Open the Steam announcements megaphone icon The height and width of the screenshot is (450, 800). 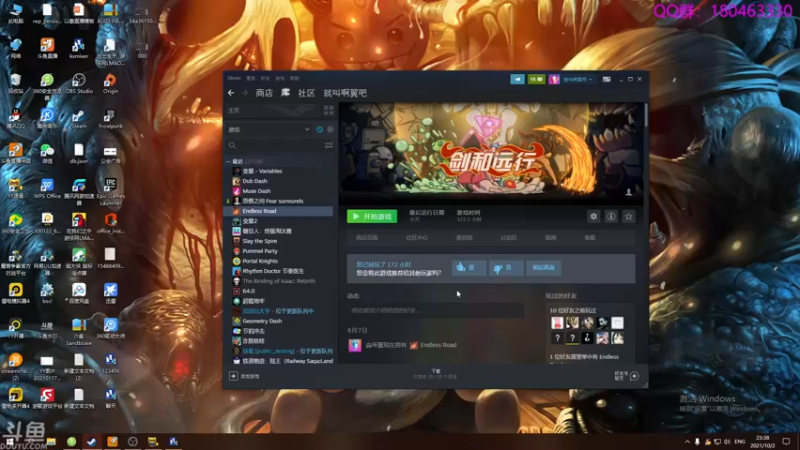click(x=517, y=79)
